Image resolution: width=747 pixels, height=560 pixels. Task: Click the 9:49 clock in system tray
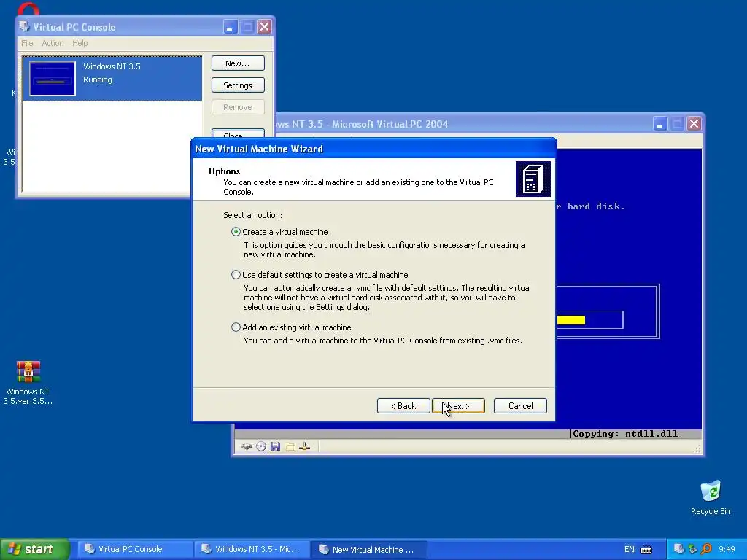point(727,549)
